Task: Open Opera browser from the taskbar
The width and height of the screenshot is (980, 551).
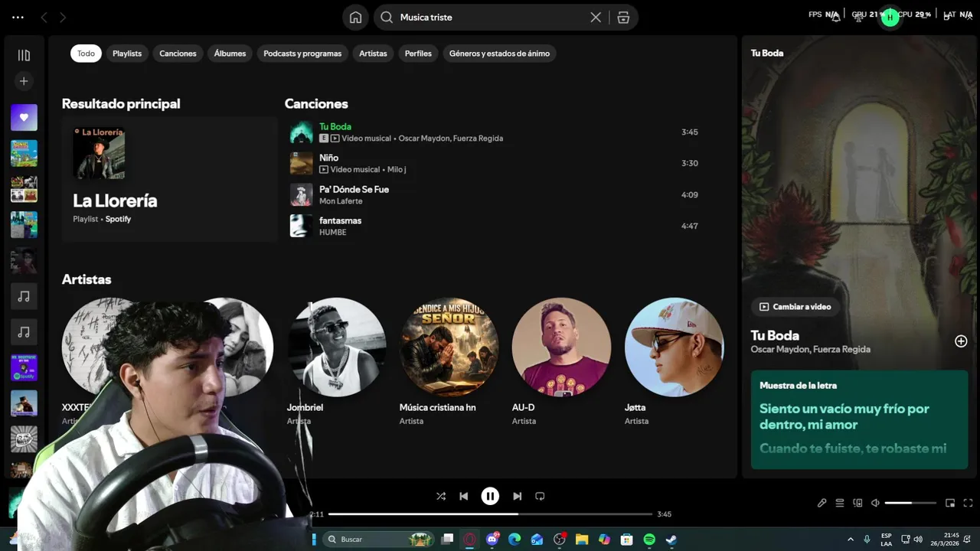Action: point(469,540)
